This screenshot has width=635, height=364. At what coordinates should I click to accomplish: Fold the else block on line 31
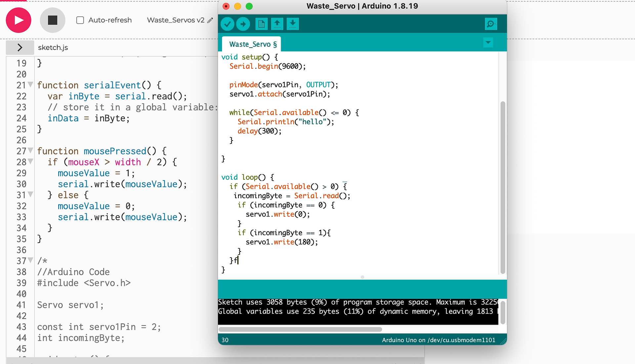[x=30, y=194]
